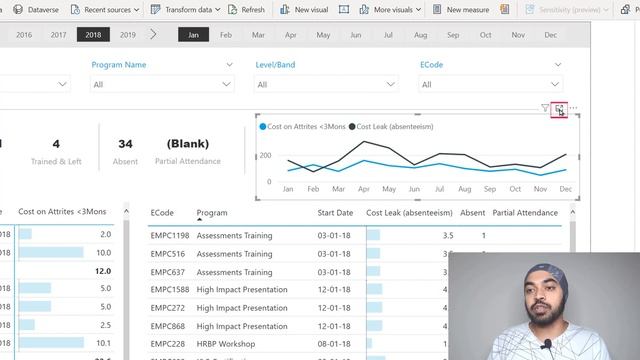
Task: Click the 10.1 value in the left table
Action: click(103, 343)
